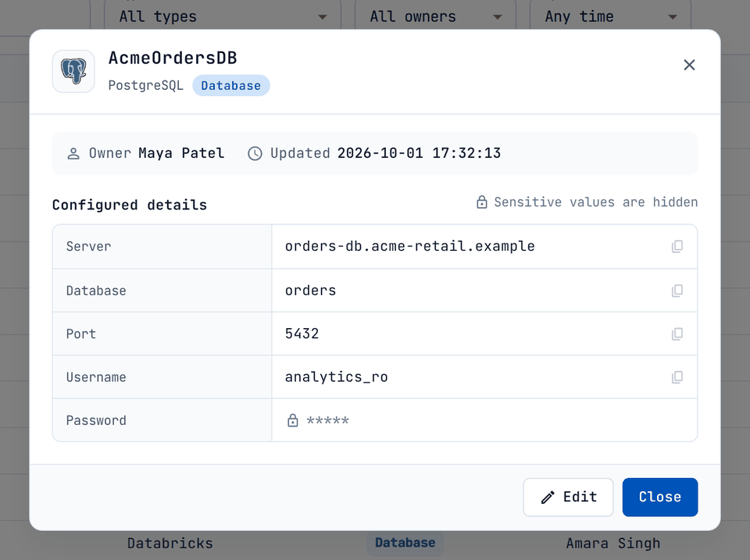Click the PostgreSQL subtitle label
The width and height of the screenshot is (750, 560).
(146, 86)
